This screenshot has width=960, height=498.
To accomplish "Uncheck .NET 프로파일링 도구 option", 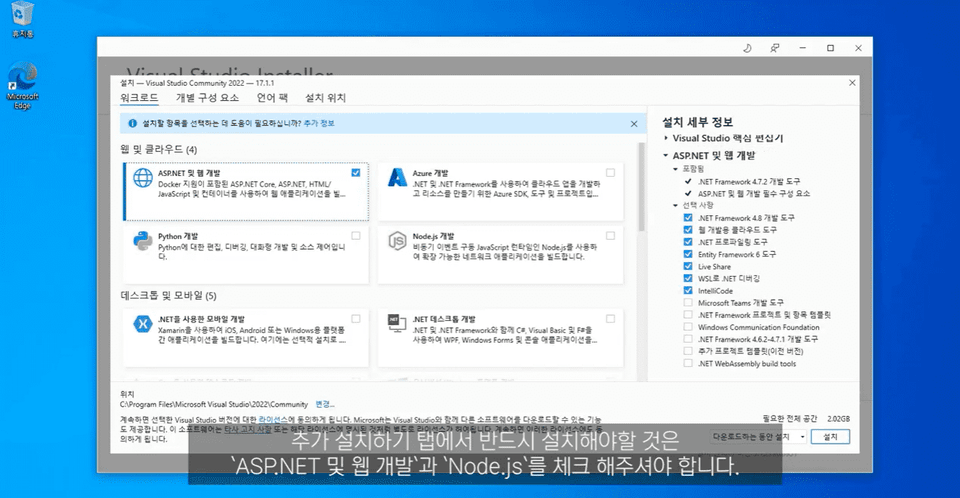I will coord(688,242).
